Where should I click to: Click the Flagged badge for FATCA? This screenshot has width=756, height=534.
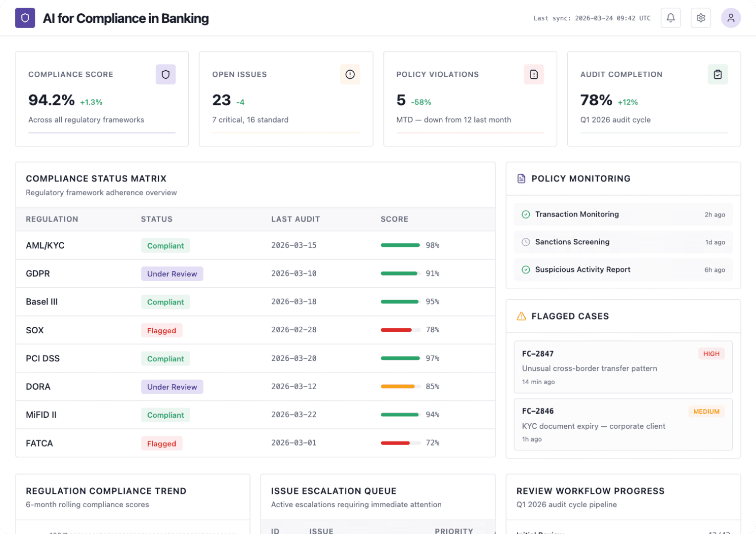point(162,443)
